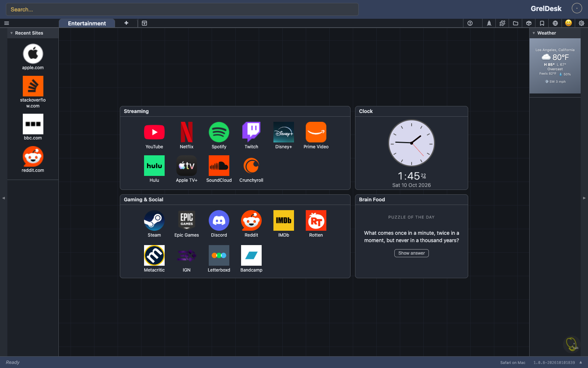Open the bookmark icon in top toolbar
The image size is (588, 368).
[x=542, y=23]
